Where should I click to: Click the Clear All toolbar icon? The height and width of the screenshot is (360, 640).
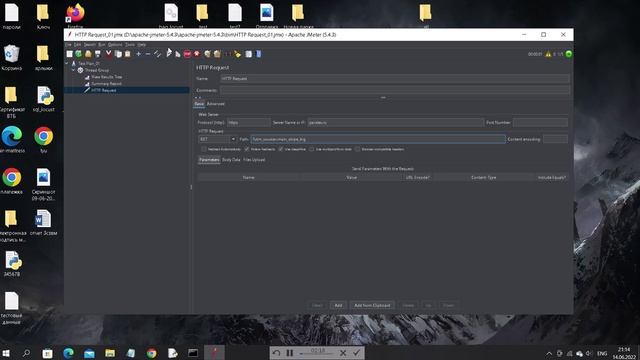click(217, 54)
